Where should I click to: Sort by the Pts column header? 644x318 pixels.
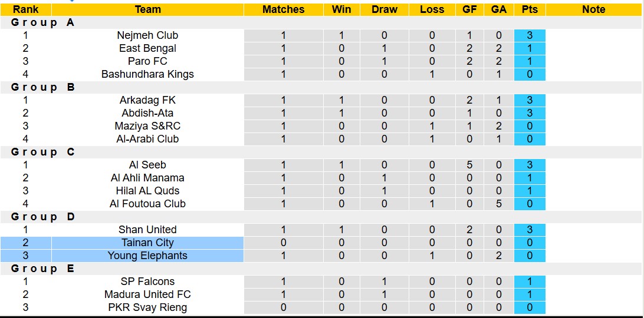pos(530,9)
